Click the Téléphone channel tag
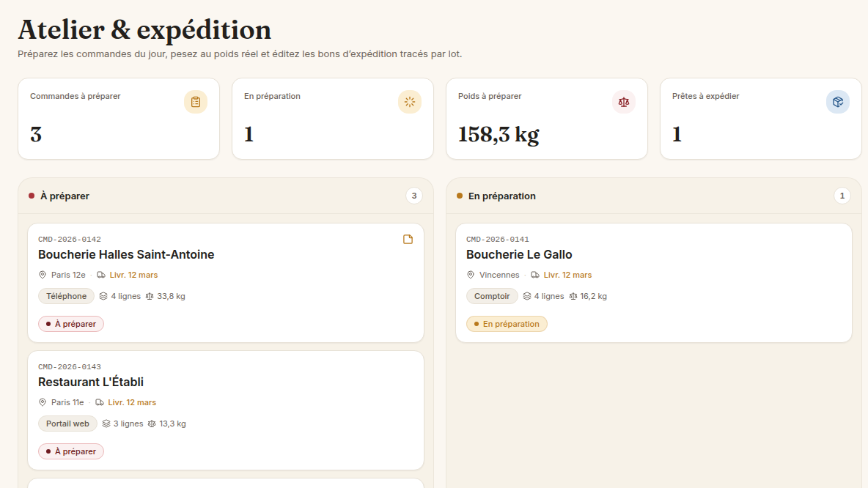Viewport: 868px width, 488px height. tap(67, 296)
